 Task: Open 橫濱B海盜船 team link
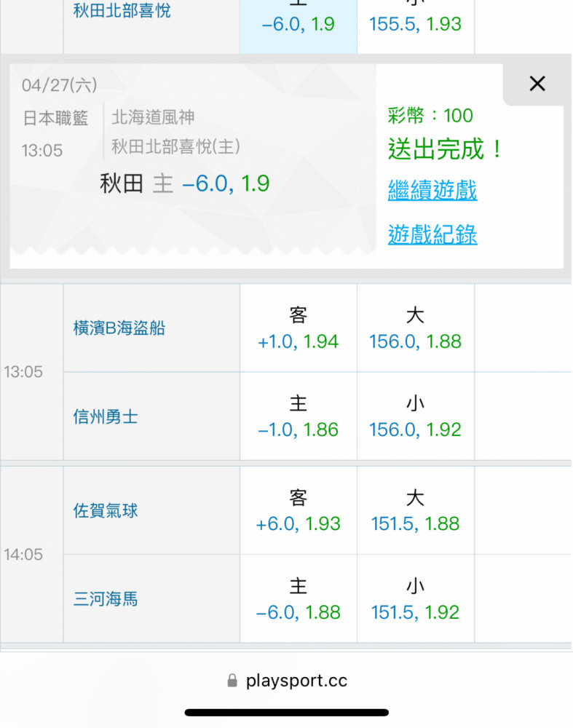pyautogui.click(x=119, y=328)
